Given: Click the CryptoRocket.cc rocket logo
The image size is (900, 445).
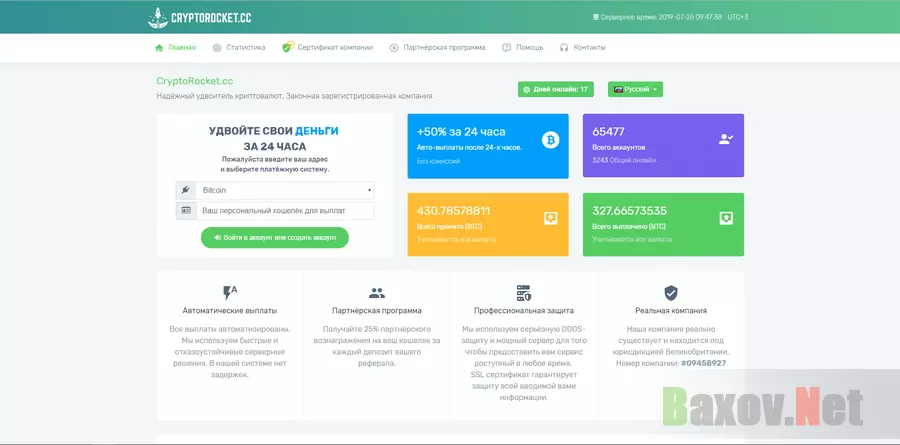Looking at the screenshot, I should point(157,17).
